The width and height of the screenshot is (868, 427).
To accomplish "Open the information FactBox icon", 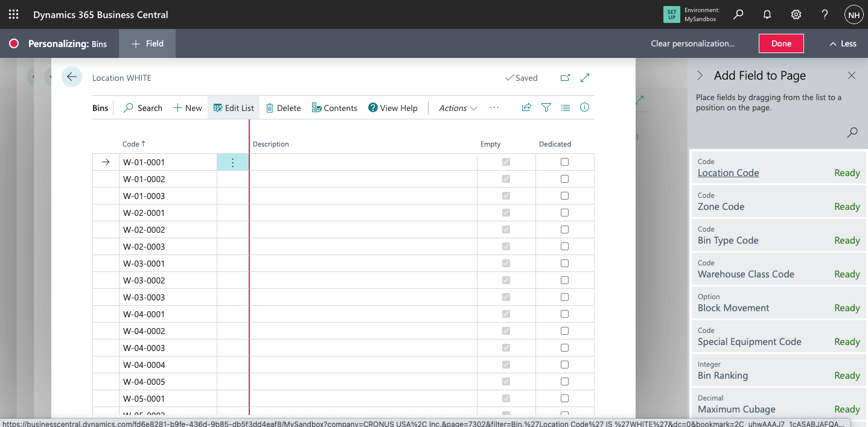I will coord(584,107).
